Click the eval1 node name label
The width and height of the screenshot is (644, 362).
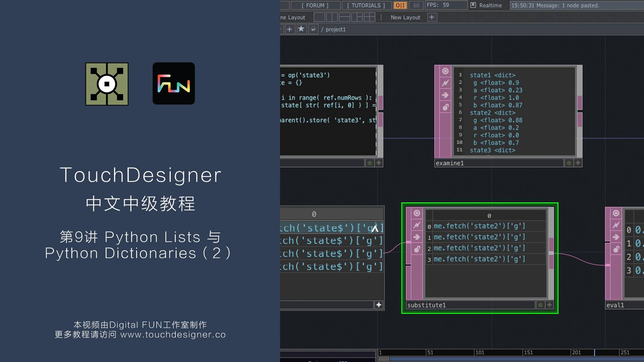(625, 305)
